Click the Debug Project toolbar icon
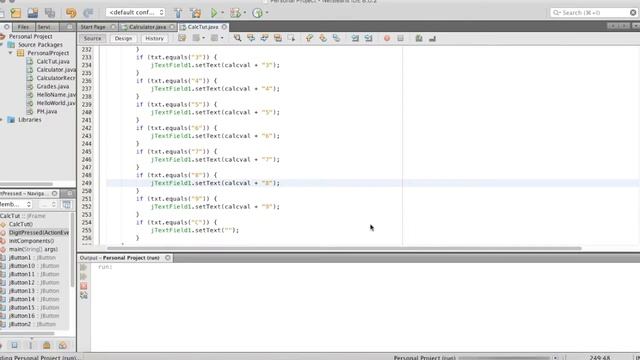This screenshot has width=640, height=360. [235, 13]
